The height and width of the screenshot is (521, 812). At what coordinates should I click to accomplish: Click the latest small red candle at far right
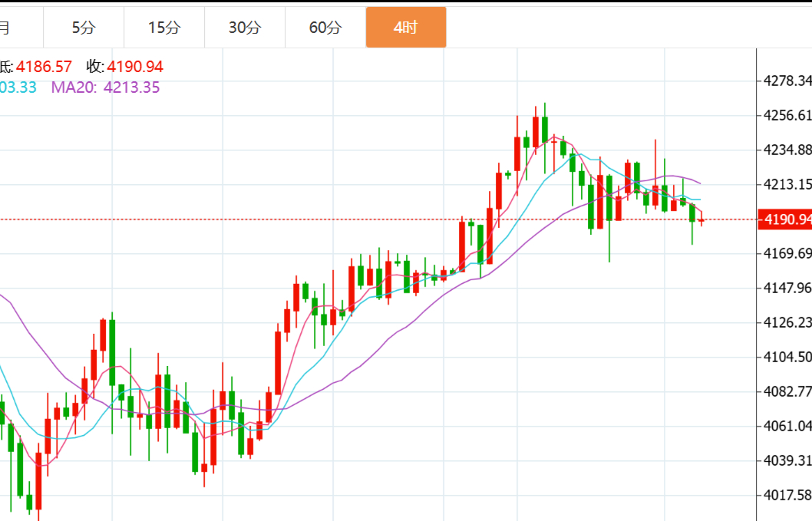(701, 221)
